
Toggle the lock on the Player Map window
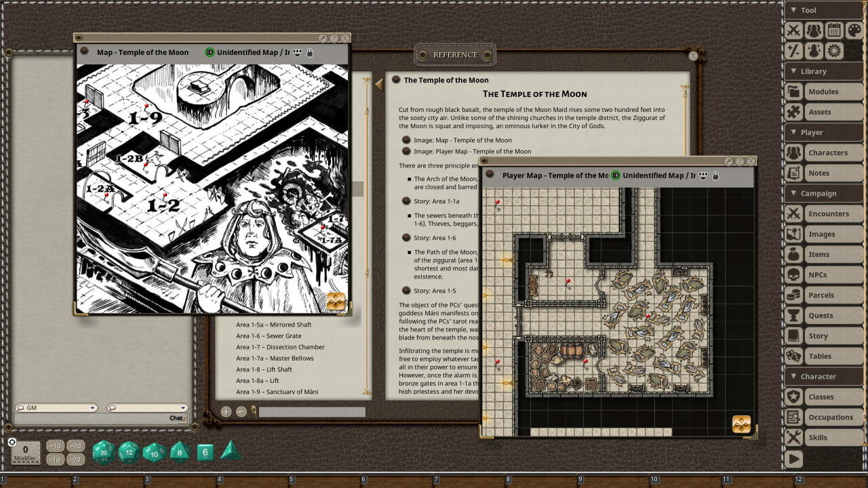click(x=717, y=176)
